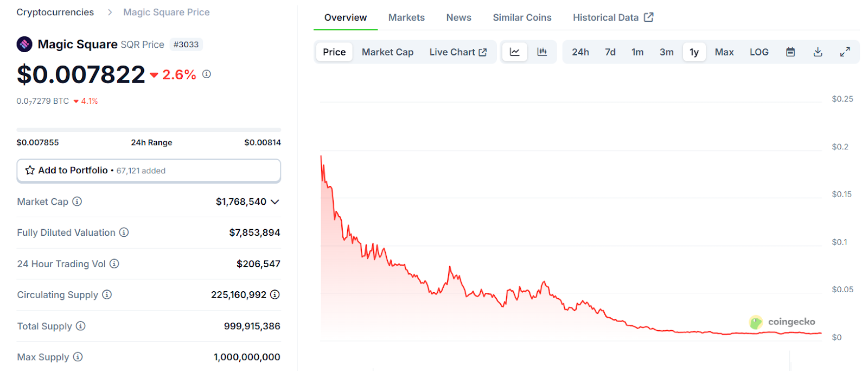This screenshot has height=371, width=868.
Task: Click the $0.007822 current price
Action: coord(81,74)
